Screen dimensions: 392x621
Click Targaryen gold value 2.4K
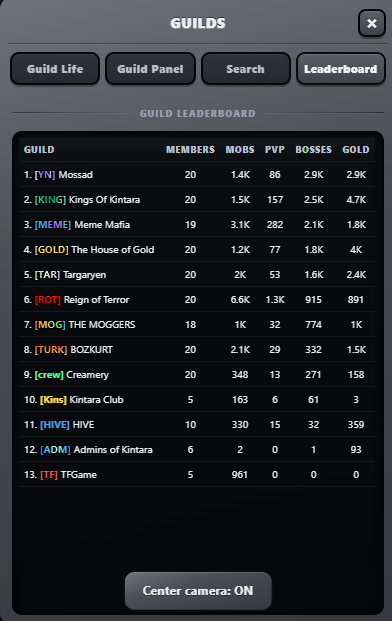point(356,274)
